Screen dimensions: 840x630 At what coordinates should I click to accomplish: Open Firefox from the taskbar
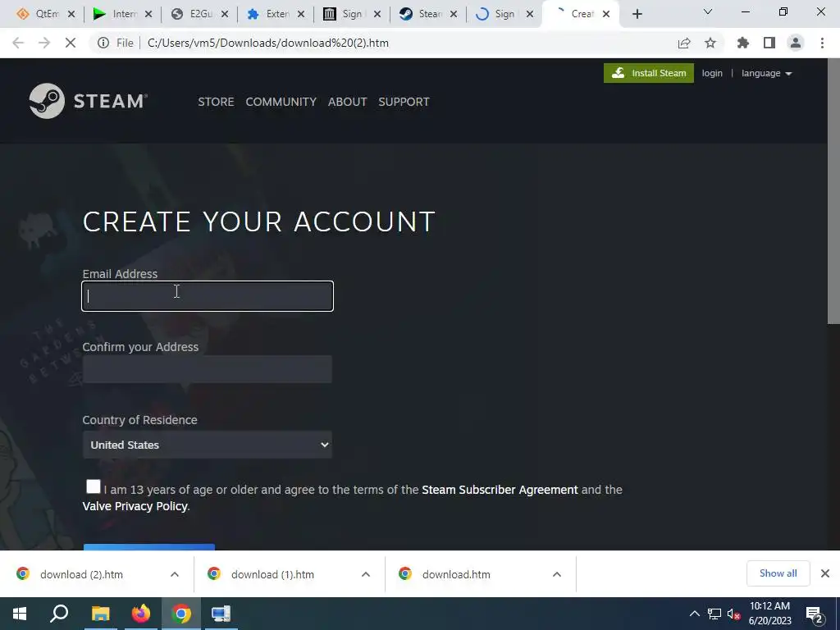(x=141, y=614)
